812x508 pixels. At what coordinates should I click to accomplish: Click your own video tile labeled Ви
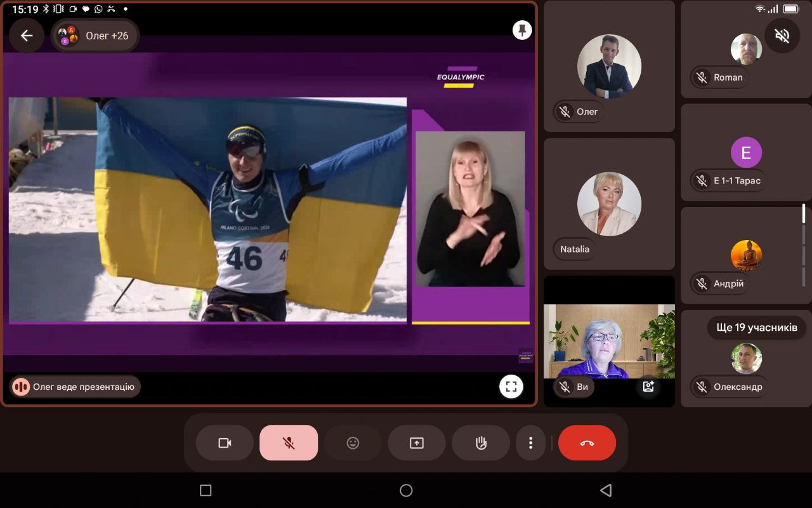click(609, 342)
